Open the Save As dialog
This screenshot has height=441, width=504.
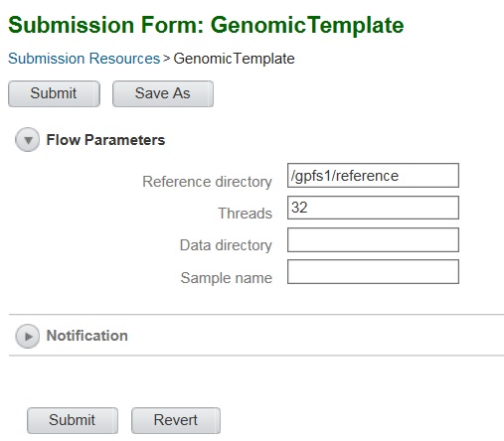(163, 93)
